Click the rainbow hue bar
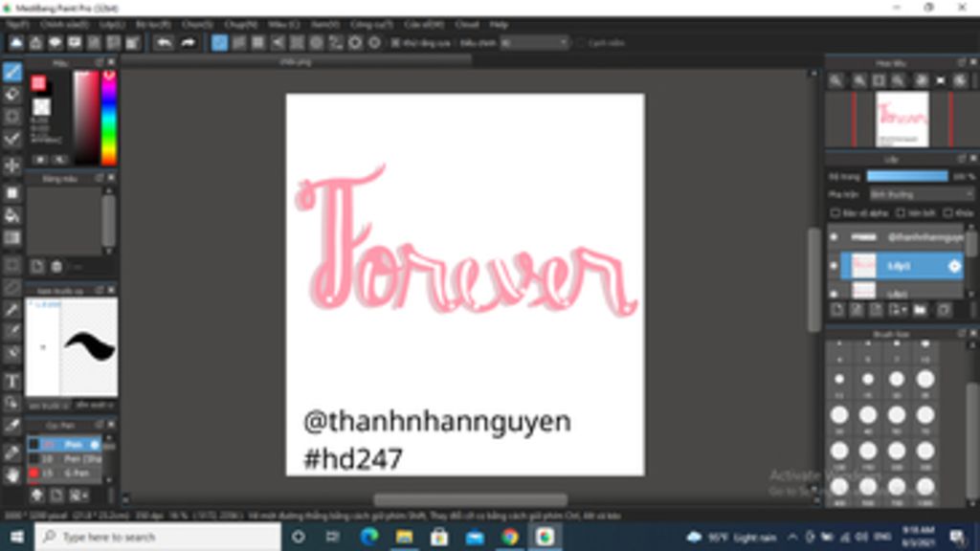Screen dimensions: 980x551 click(109, 118)
